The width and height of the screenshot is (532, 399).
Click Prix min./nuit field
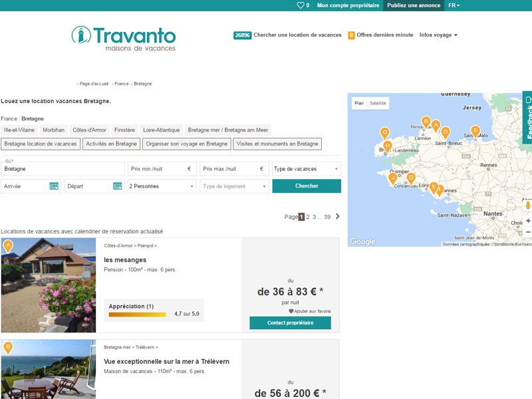[x=162, y=169]
